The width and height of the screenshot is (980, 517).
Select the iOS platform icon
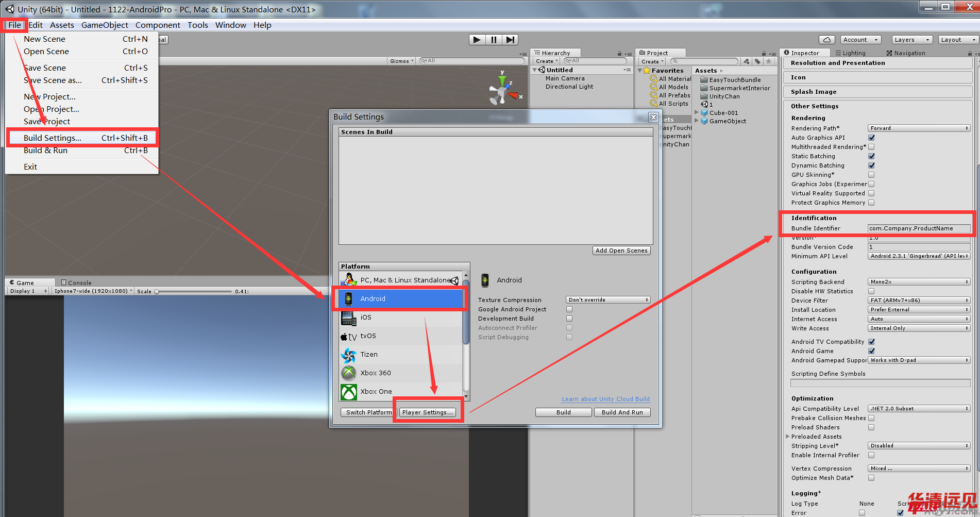(349, 318)
